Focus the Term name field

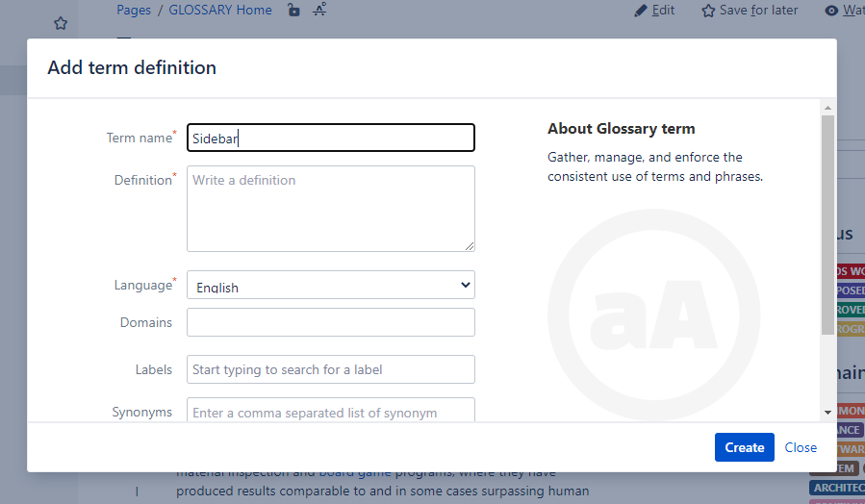[330, 138]
